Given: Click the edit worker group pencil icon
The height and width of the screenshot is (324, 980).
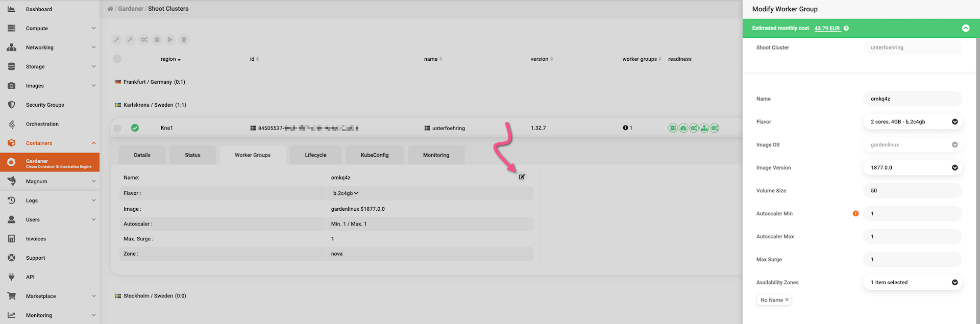Looking at the screenshot, I should [x=522, y=177].
